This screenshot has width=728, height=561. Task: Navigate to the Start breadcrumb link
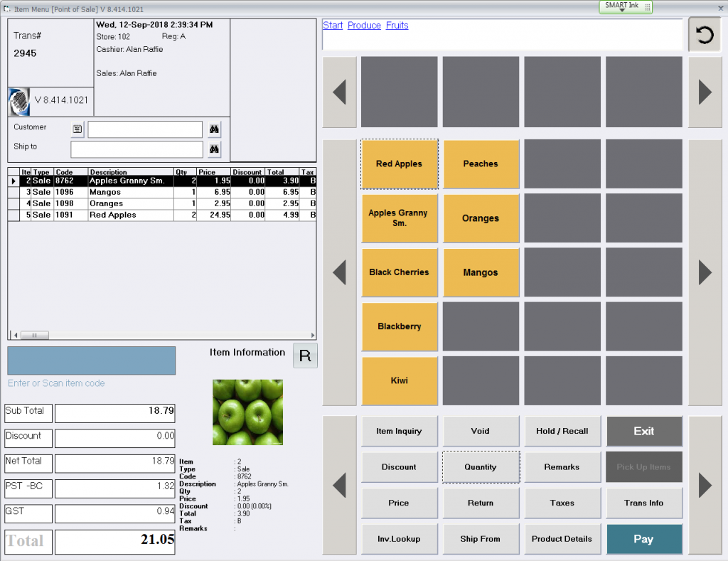pos(333,26)
